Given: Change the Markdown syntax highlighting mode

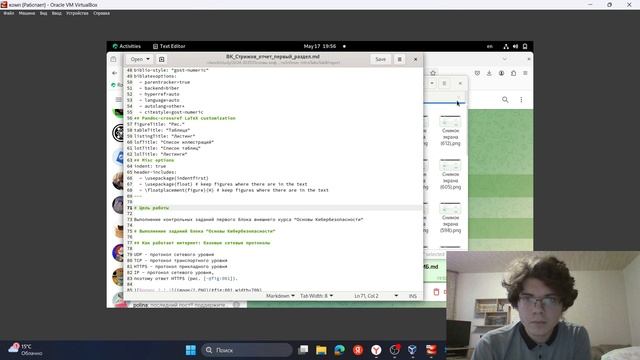Looking at the screenshot, I should pyautogui.click(x=280, y=296).
